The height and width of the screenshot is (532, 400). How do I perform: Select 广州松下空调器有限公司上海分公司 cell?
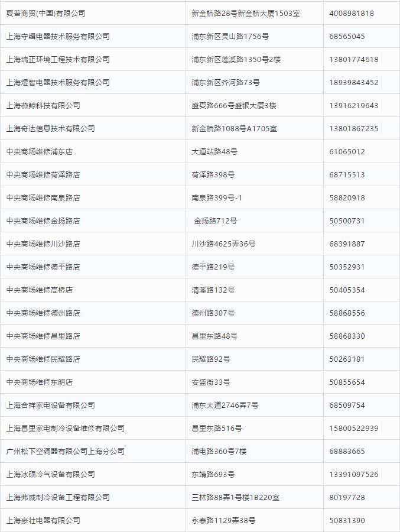click(x=93, y=452)
